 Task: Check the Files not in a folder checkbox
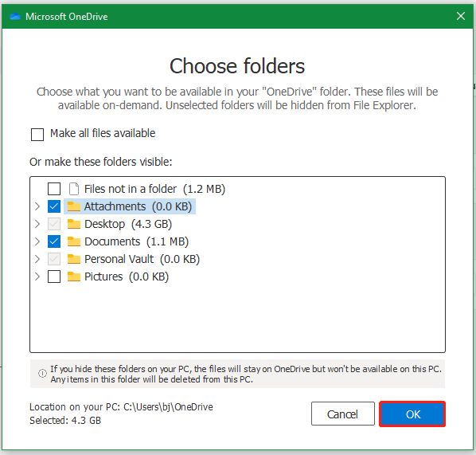[54, 189]
